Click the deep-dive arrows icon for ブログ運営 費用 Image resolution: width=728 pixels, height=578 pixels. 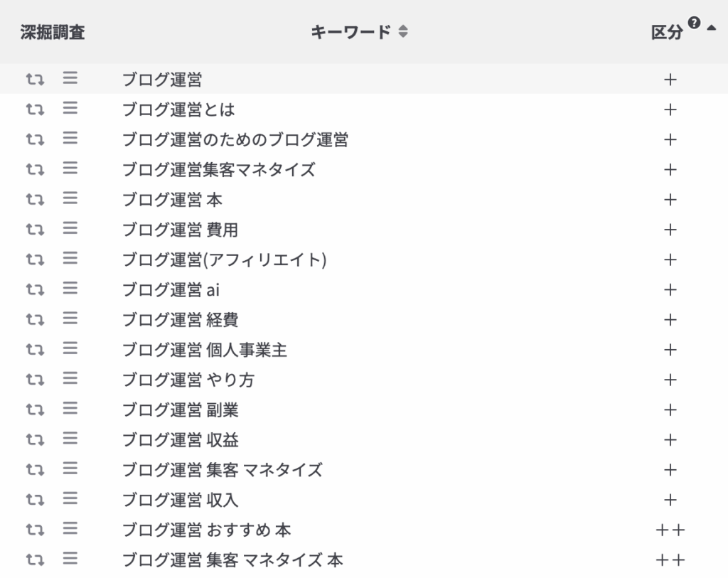click(x=35, y=230)
